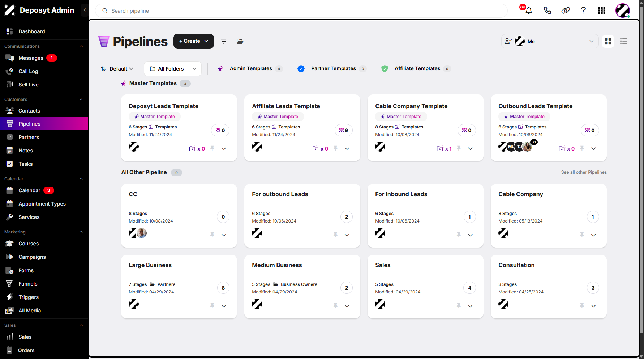Open the Medium Business pipeline title
Screen dimensions: 644x359
[277, 265]
